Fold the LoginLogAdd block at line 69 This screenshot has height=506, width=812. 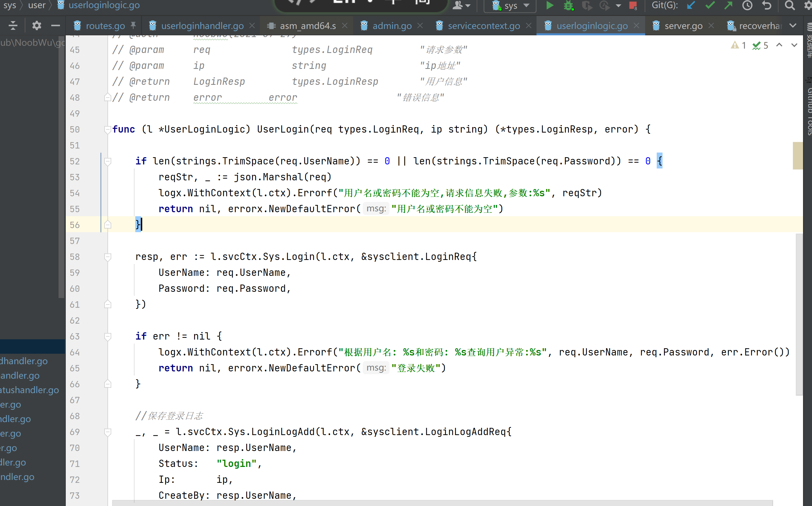click(x=107, y=432)
